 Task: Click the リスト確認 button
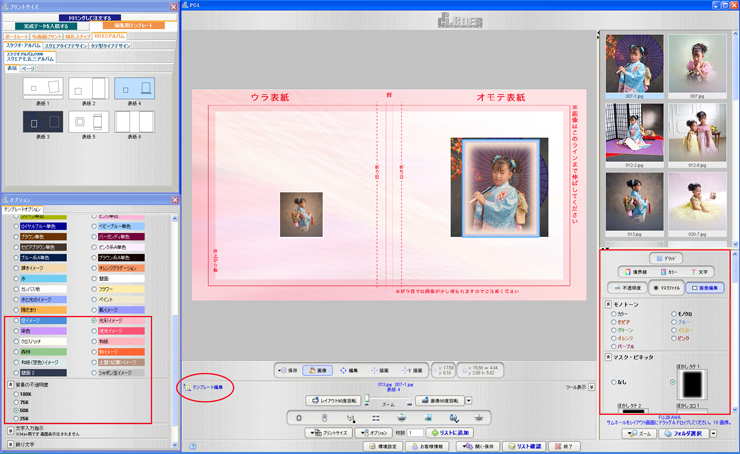[x=525, y=446]
